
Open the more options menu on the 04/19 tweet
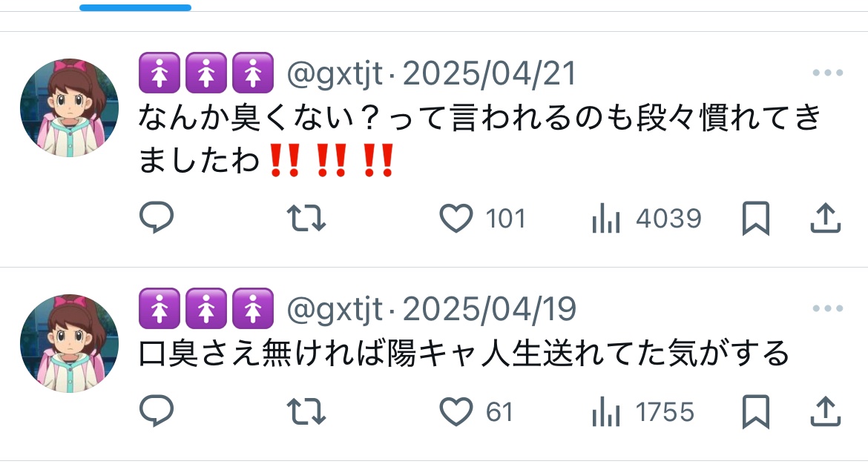(828, 308)
